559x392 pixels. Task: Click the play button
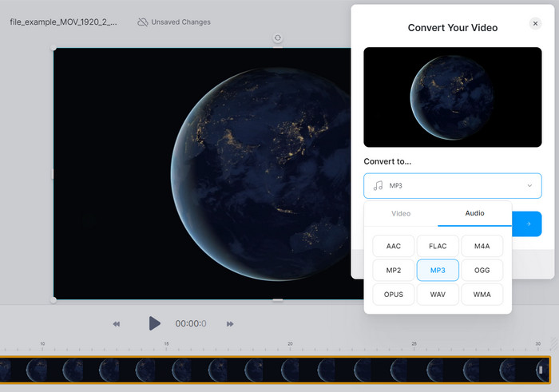[x=154, y=323]
